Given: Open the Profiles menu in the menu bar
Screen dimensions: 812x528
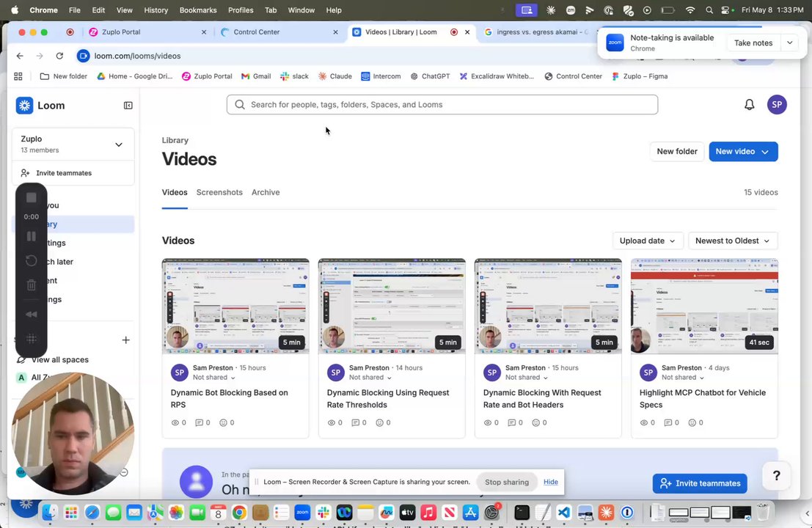Looking at the screenshot, I should coord(241,10).
